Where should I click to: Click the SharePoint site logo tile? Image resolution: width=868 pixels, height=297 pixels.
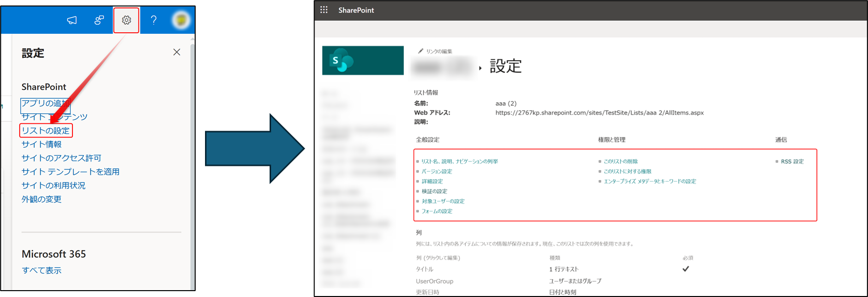click(363, 60)
